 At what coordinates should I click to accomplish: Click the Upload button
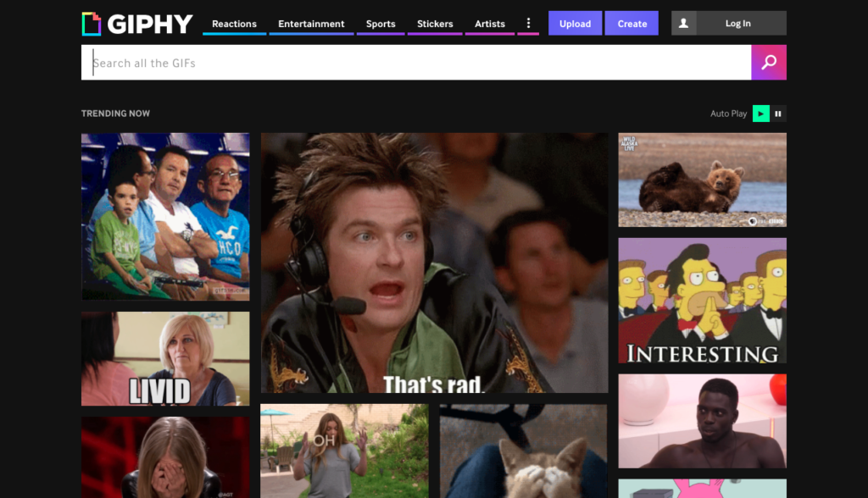(576, 23)
